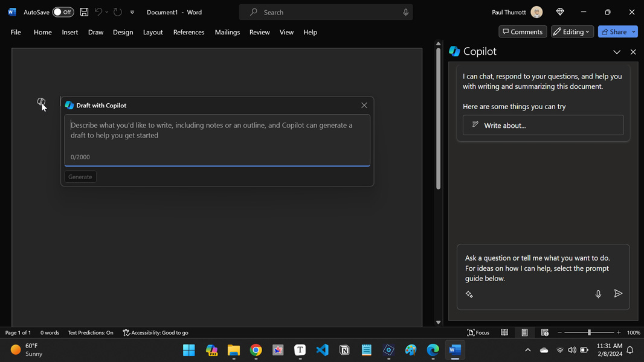The width and height of the screenshot is (644, 362).
Task: Open Microsoft Edge from taskbar
Action: 433,350
